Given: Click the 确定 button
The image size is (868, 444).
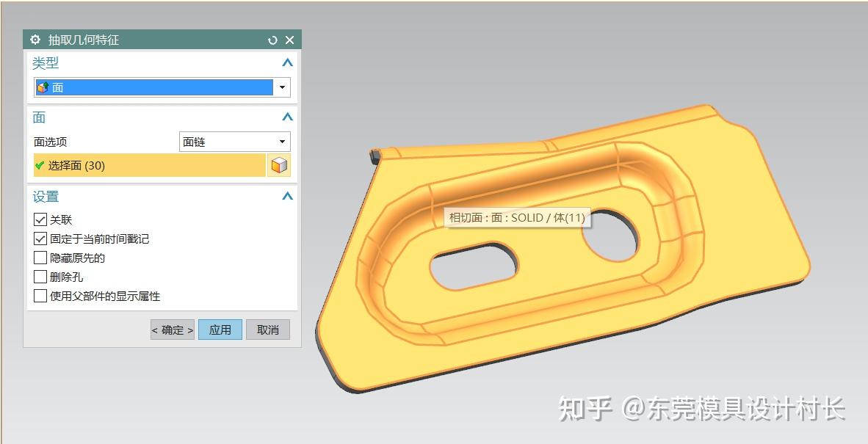Looking at the screenshot, I should coord(171,330).
